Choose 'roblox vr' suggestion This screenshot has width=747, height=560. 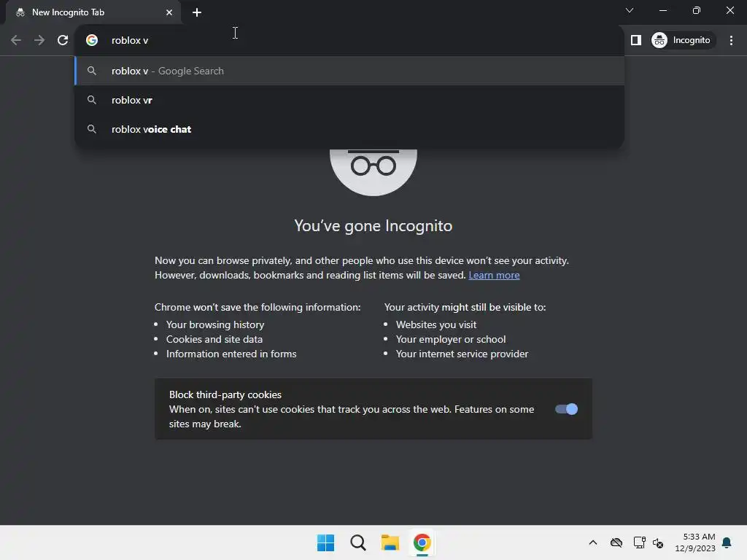pos(349,100)
